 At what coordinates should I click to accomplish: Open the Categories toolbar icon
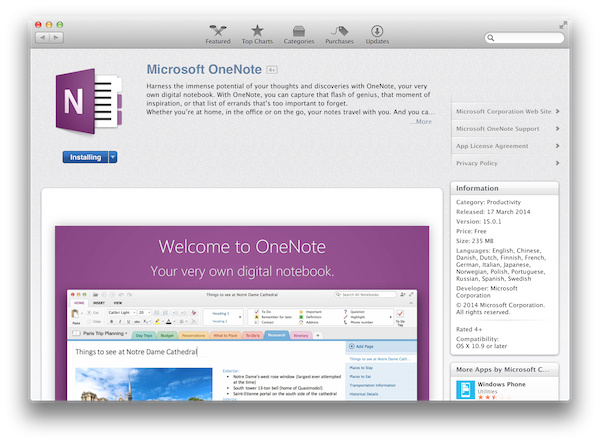[x=298, y=31]
